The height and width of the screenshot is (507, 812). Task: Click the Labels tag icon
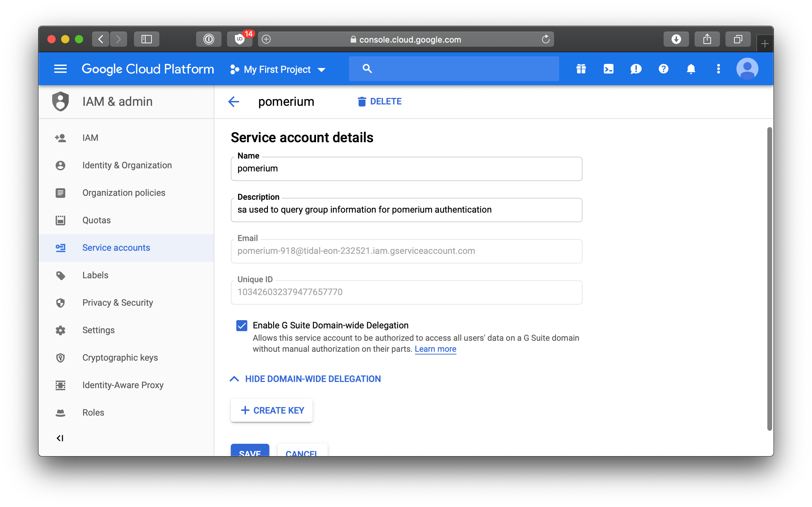[60, 275]
